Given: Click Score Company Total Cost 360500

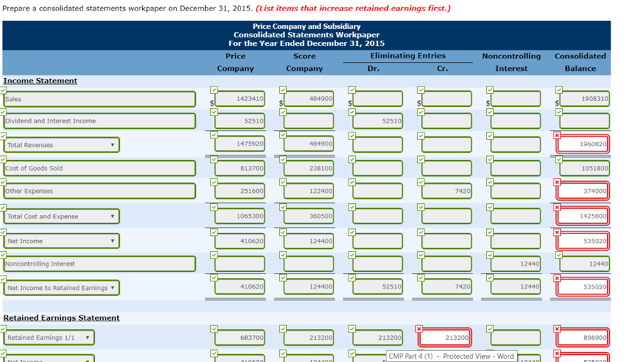Looking at the screenshot, I should point(308,216).
